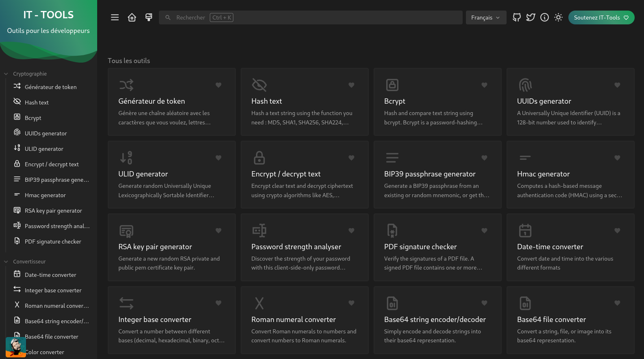Viewport: 644px width, 359px height.
Task: Favorite the BIP39 passphrase generator card
Action: click(484, 158)
